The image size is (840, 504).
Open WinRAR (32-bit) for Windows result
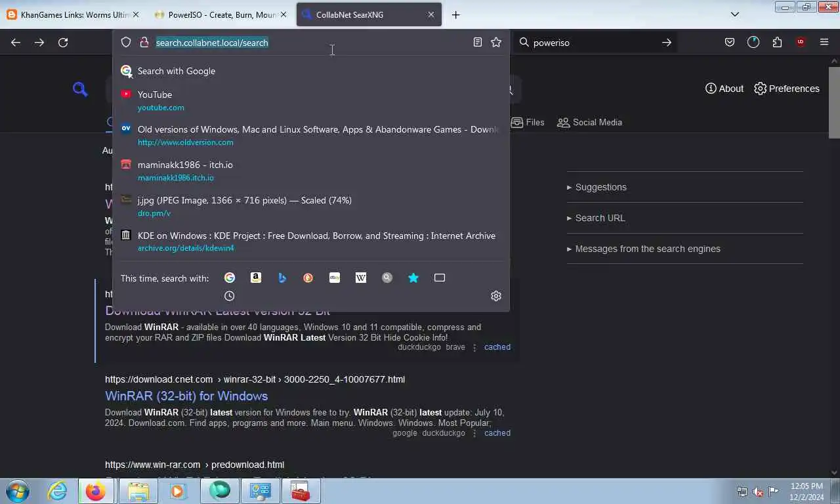point(186,396)
